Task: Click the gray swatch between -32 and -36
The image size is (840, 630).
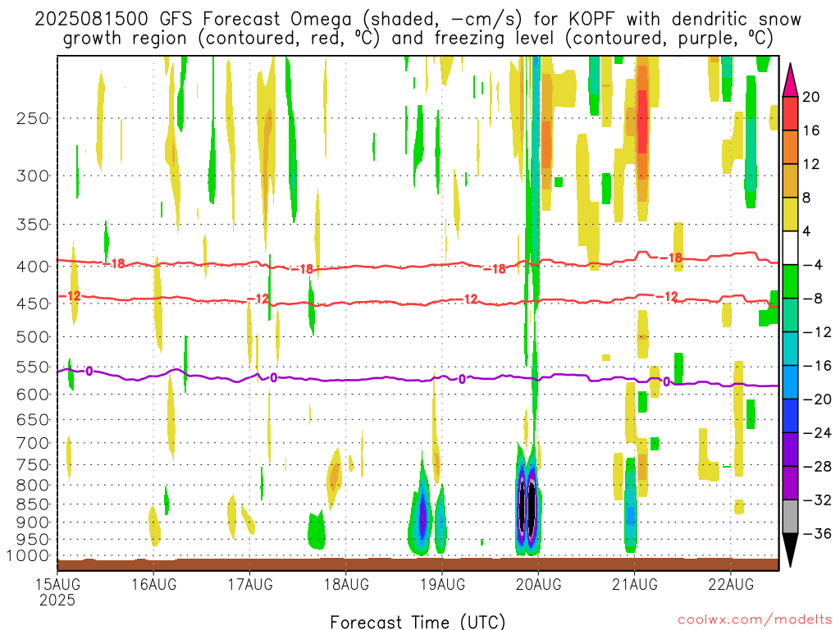Action: click(790, 517)
